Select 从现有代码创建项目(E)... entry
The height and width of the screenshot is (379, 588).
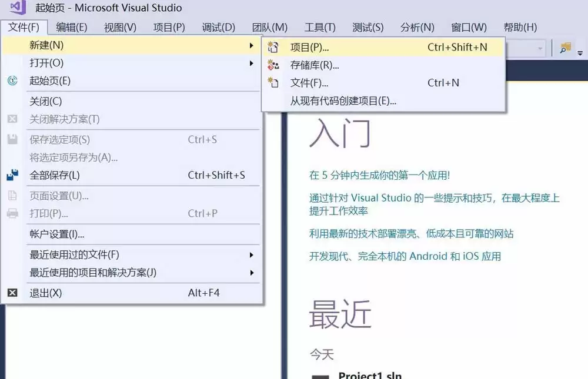(343, 100)
